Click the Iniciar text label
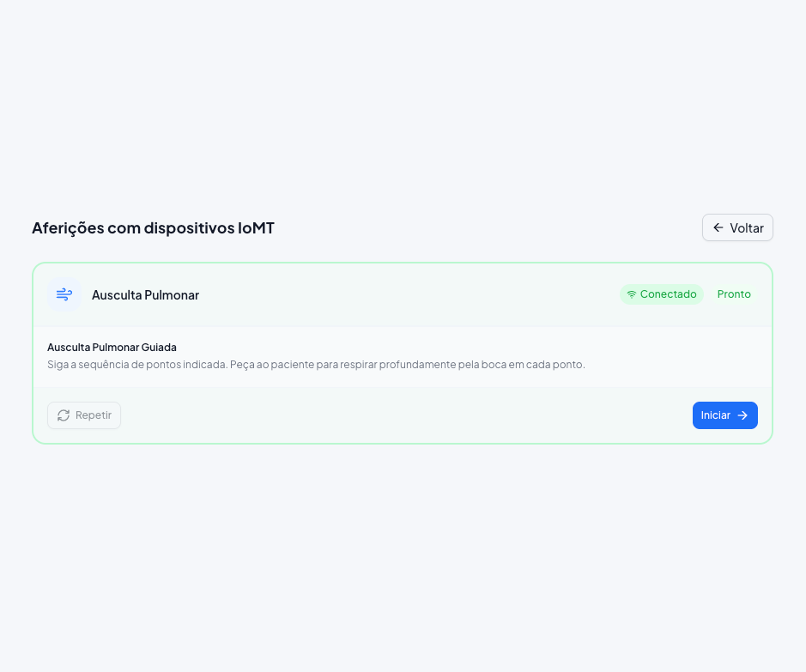 [x=716, y=415]
